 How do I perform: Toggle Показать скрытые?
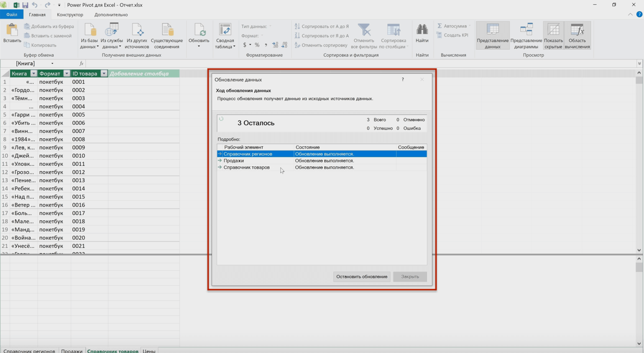(553, 36)
